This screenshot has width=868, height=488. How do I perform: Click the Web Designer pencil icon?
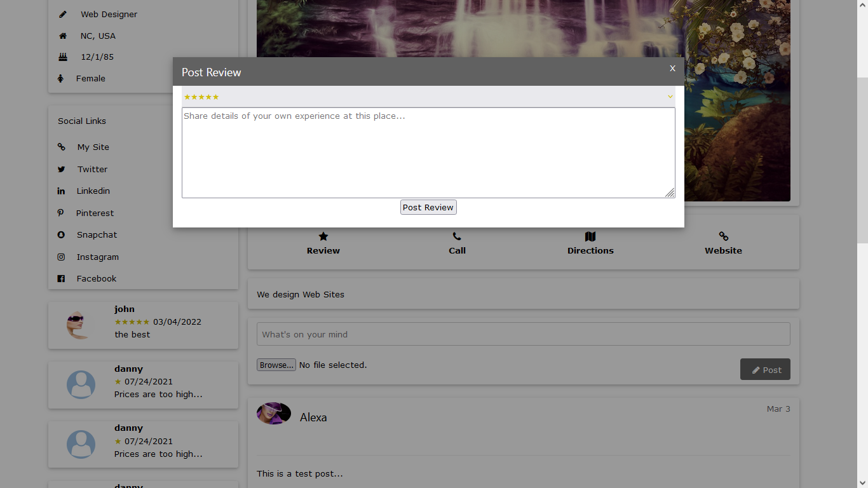(x=62, y=14)
